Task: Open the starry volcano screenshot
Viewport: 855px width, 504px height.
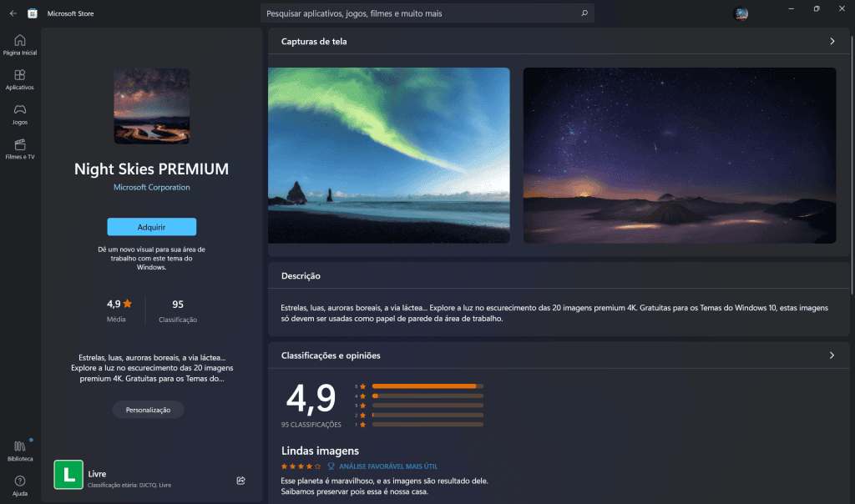Action: click(680, 155)
